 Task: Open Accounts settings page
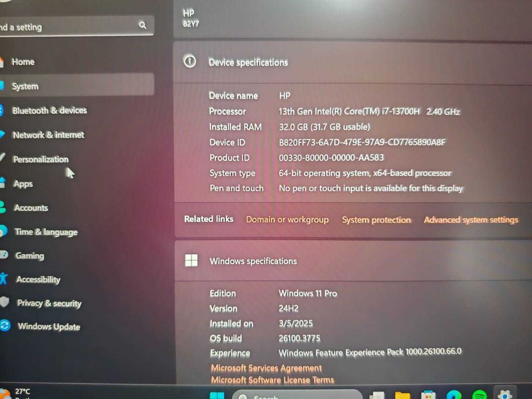31,208
